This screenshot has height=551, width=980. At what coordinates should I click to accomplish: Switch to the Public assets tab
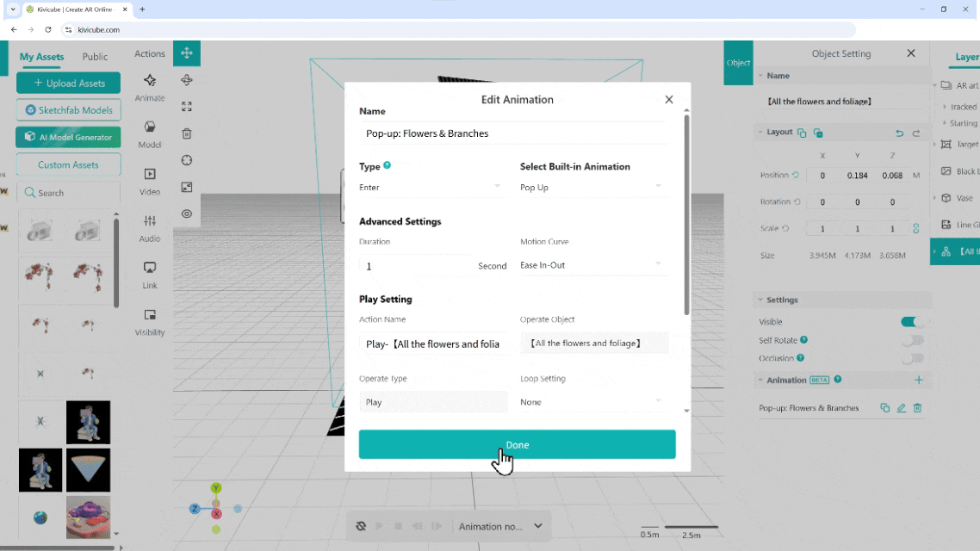pos(95,57)
